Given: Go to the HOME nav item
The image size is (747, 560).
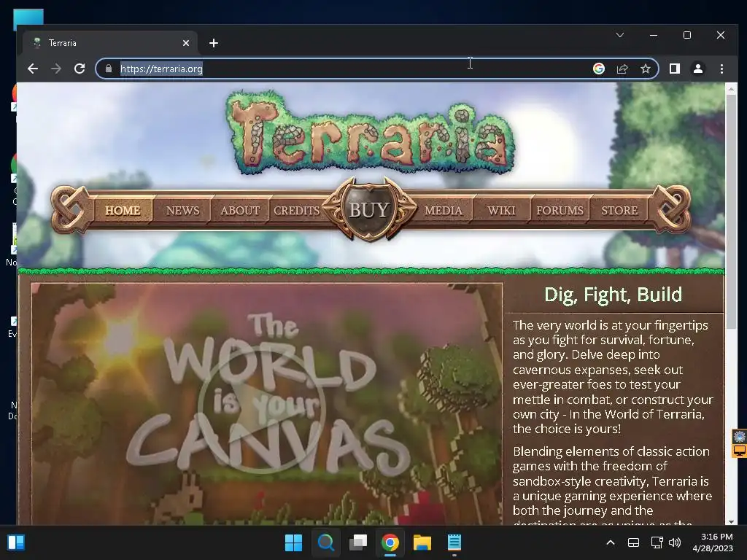Looking at the screenshot, I should [x=123, y=210].
